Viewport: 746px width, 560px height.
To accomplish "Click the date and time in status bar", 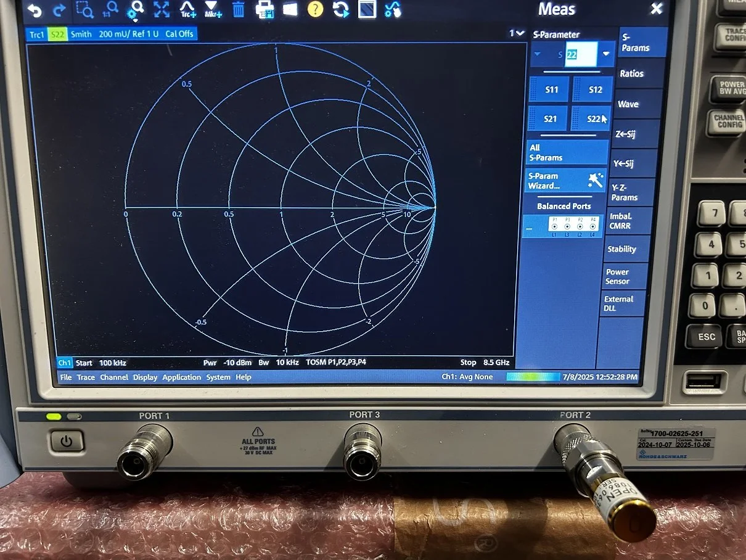I will [600, 376].
